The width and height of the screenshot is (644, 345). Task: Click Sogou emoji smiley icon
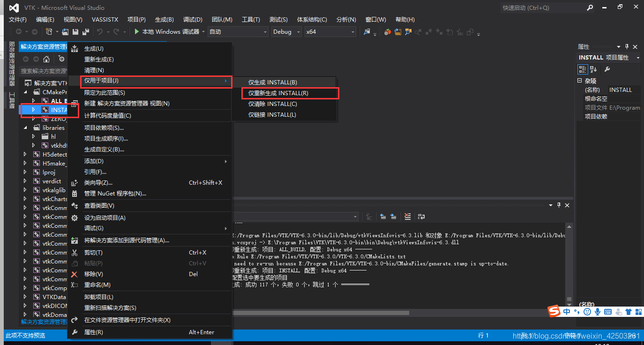587,312
